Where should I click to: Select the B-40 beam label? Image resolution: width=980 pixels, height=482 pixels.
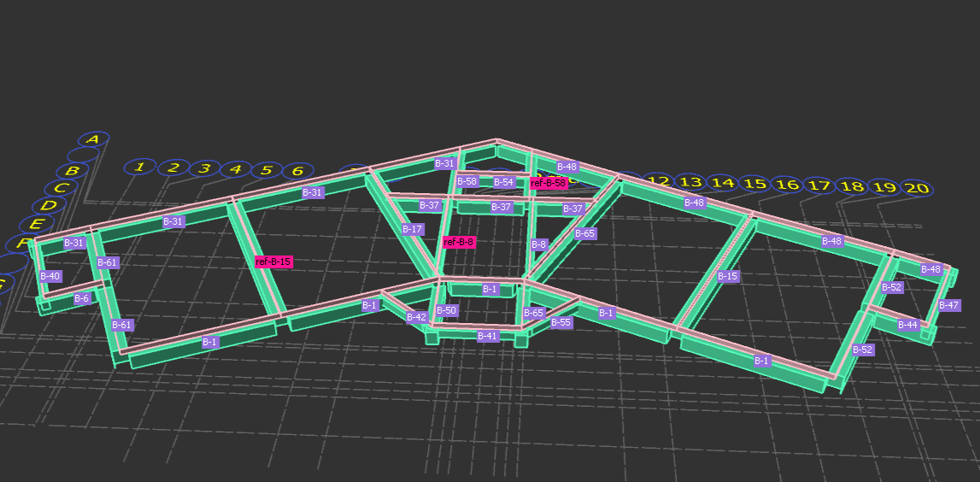pos(50,276)
